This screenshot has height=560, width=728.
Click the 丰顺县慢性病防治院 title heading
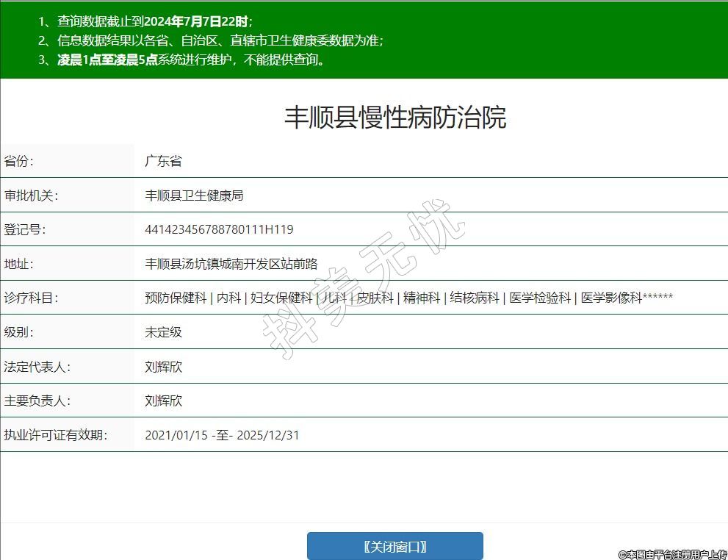pyautogui.click(x=395, y=118)
